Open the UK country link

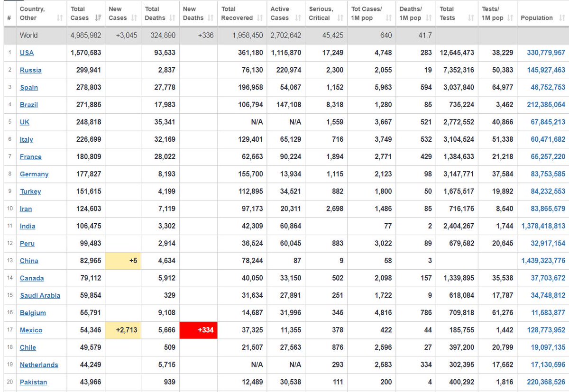25,122
